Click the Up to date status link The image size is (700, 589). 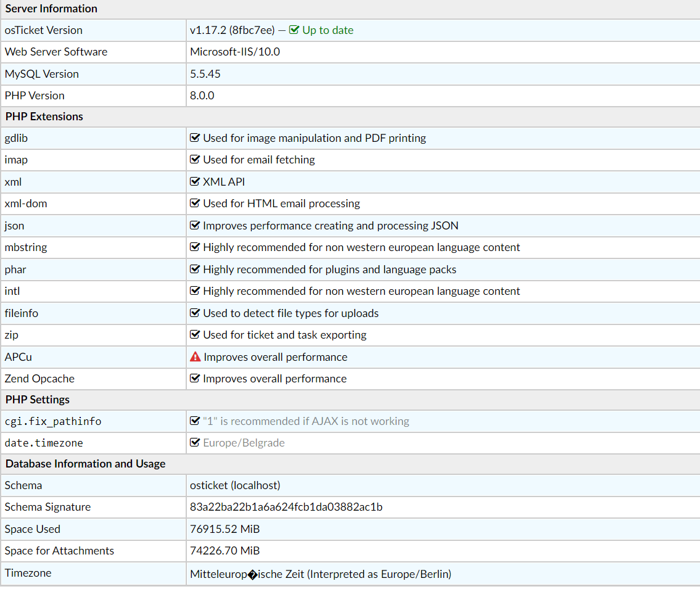pos(327,30)
